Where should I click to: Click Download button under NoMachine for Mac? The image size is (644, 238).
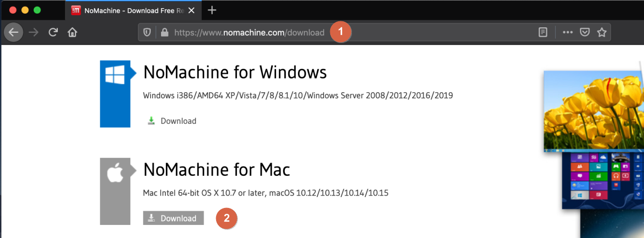tap(174, 218)
